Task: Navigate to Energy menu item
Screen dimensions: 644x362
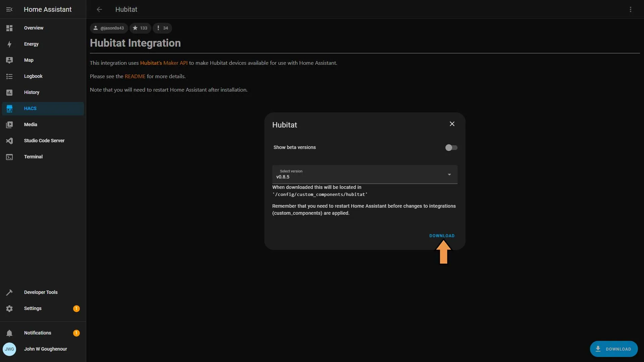Action: (x=43, y=44)
